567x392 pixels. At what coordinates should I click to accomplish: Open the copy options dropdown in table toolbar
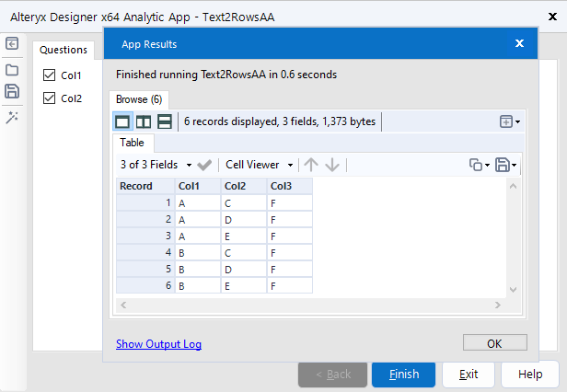point(479,165)
